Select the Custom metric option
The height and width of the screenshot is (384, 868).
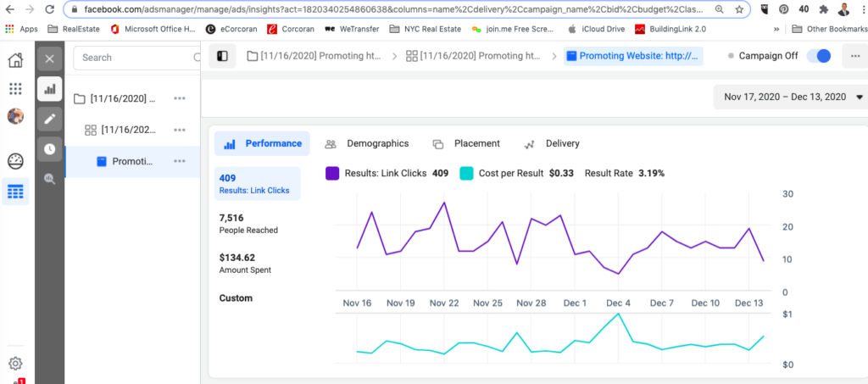(236, 298)
